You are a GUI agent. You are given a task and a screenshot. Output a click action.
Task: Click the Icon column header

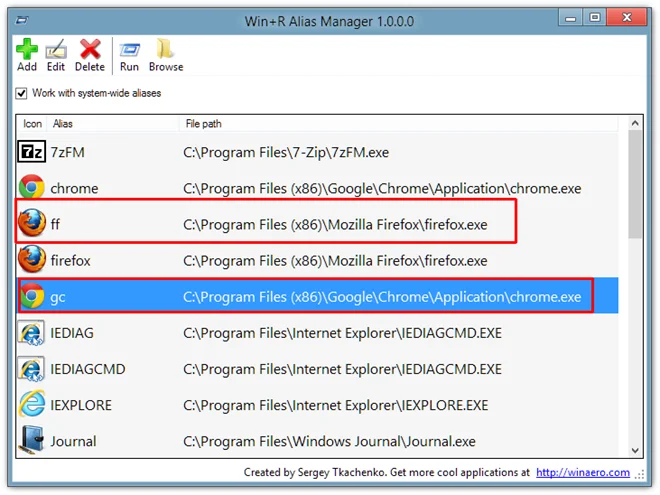tap(32, 124)
